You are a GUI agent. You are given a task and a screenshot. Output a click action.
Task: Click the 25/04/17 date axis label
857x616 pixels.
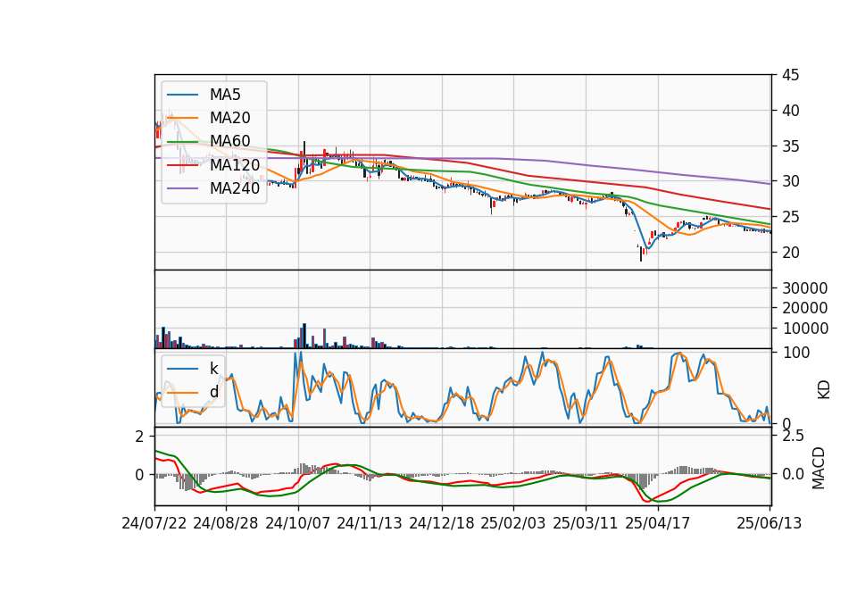pos(658,523)
